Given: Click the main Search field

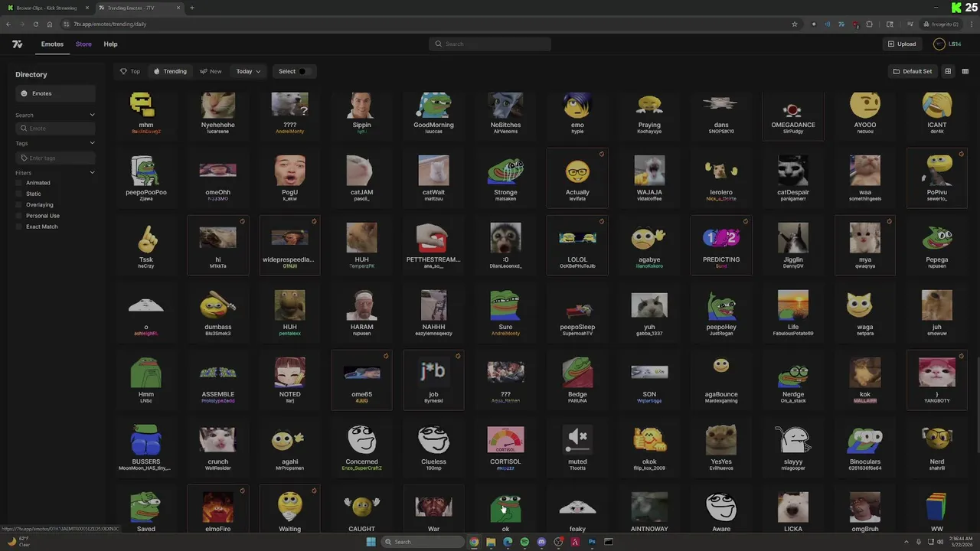Looking at the screenshot, I should [490, 44].
